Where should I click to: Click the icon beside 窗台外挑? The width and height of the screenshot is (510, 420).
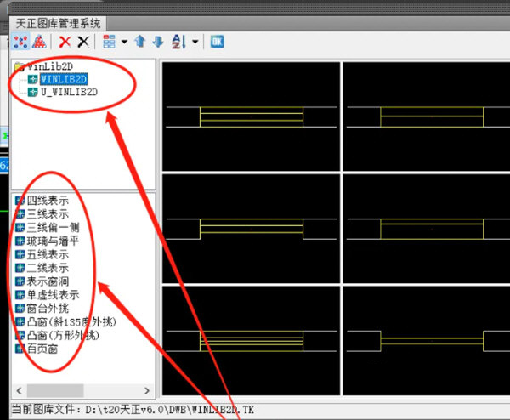pos(20,308)
